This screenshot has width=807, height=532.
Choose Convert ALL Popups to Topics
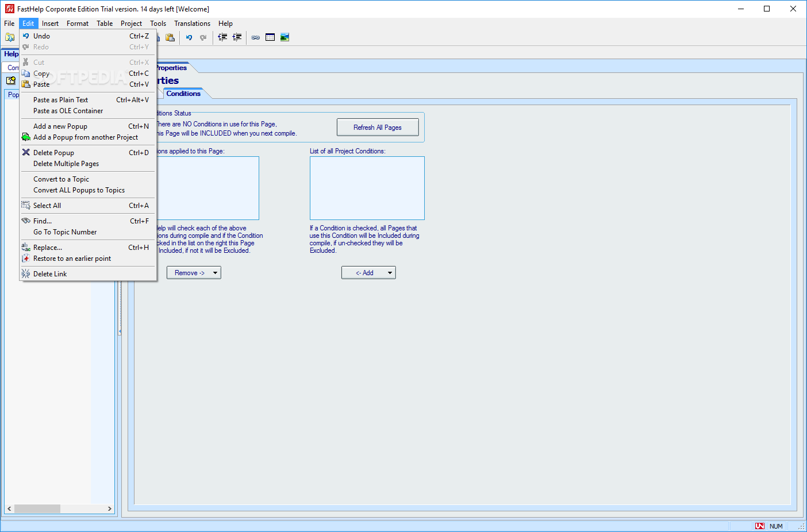click(88, 190)
